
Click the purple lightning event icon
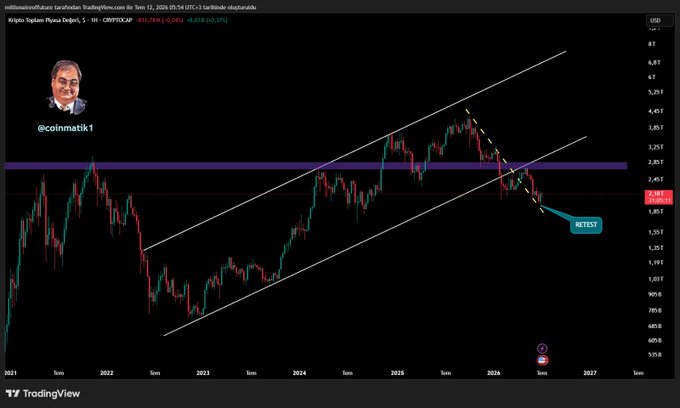[x=542, y=348]
